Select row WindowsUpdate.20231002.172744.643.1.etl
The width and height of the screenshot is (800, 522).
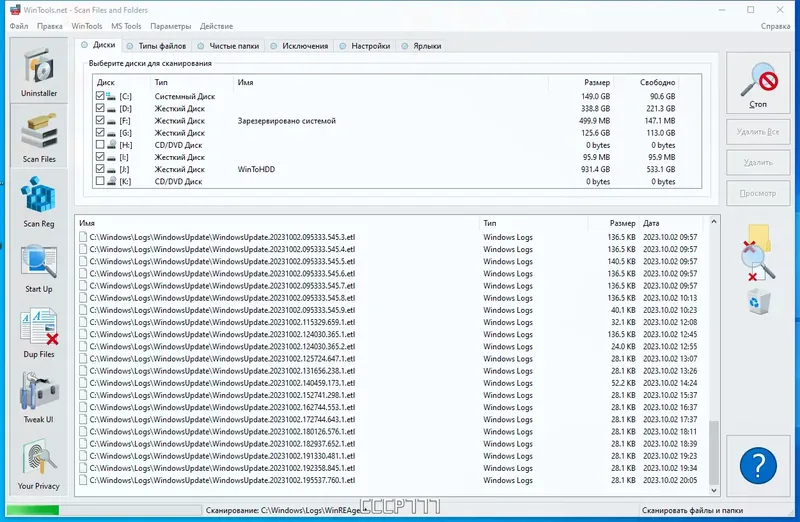point(392,419)
